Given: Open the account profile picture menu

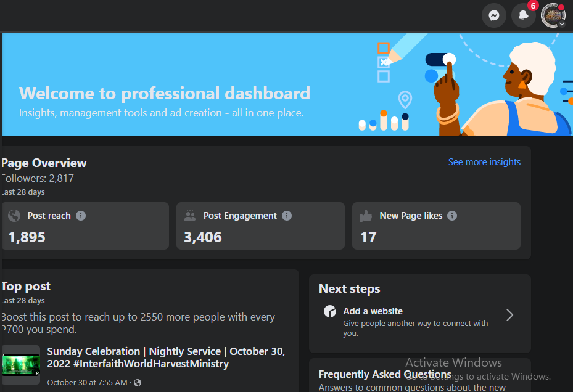Looking at the screenshot, I should click(553, 15).
